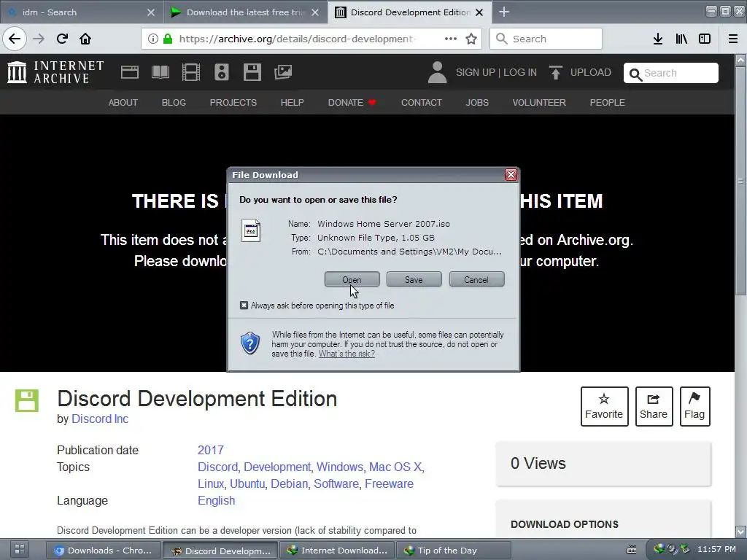Click the Favorite star button

[604, 406]
